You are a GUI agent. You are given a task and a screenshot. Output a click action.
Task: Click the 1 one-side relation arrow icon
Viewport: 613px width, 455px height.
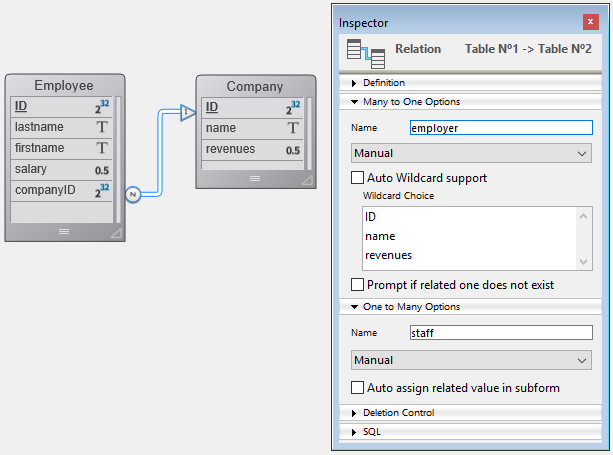pos(187,113)
